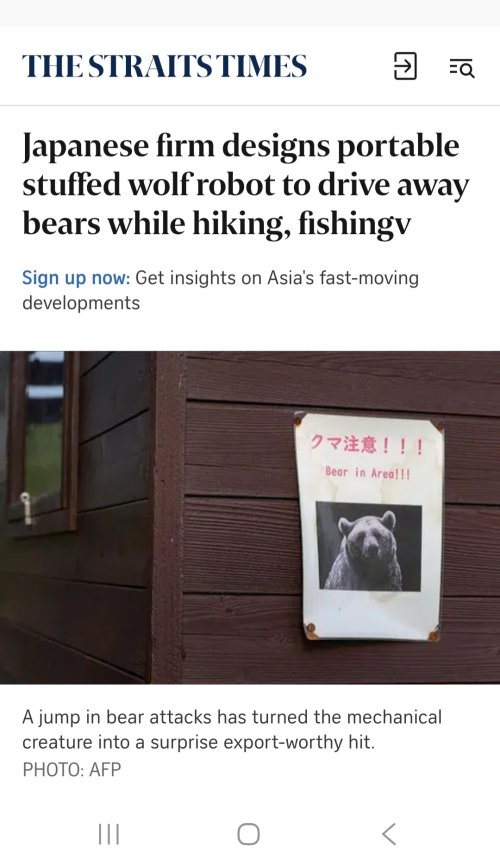This screenshot has height=868, width=500.
Task: Click rusty pin at poster's bottom-right corner
Action: pyautogui.click(x=434, y=636)
